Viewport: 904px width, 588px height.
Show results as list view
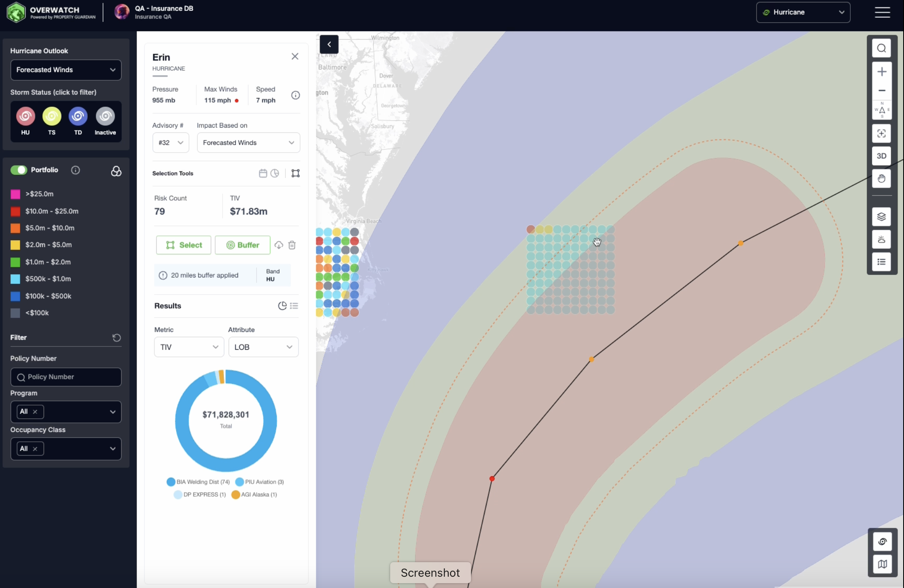(x=294, y=306)
